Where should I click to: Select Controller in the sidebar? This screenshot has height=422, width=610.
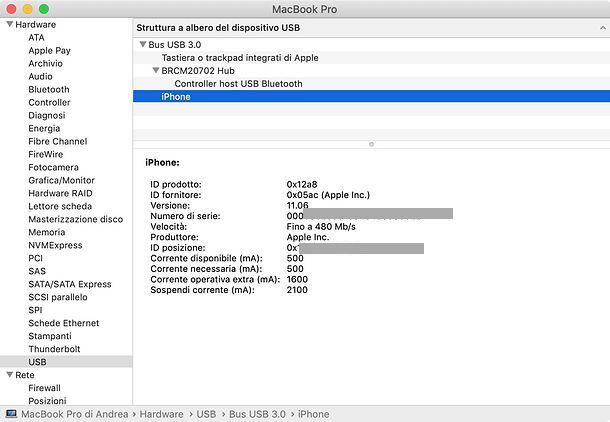click(49, 102)
